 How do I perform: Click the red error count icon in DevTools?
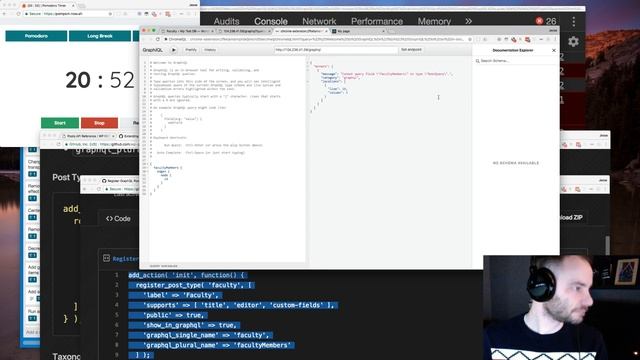click(539, 21)
